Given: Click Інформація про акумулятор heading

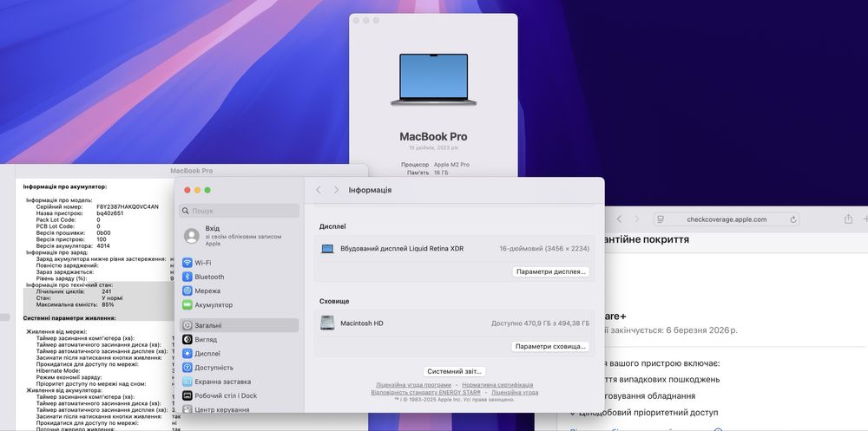Looking at the screenshot, I should click(65, 187).
